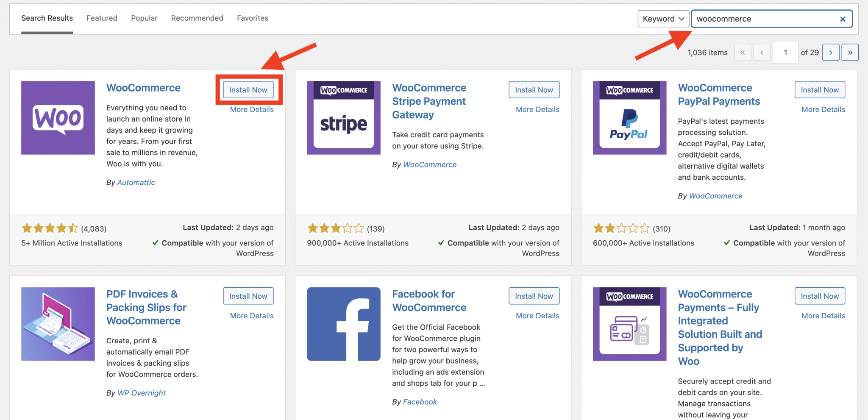Go to the next results page arrow
868x420 pixels.
[831, 53]
